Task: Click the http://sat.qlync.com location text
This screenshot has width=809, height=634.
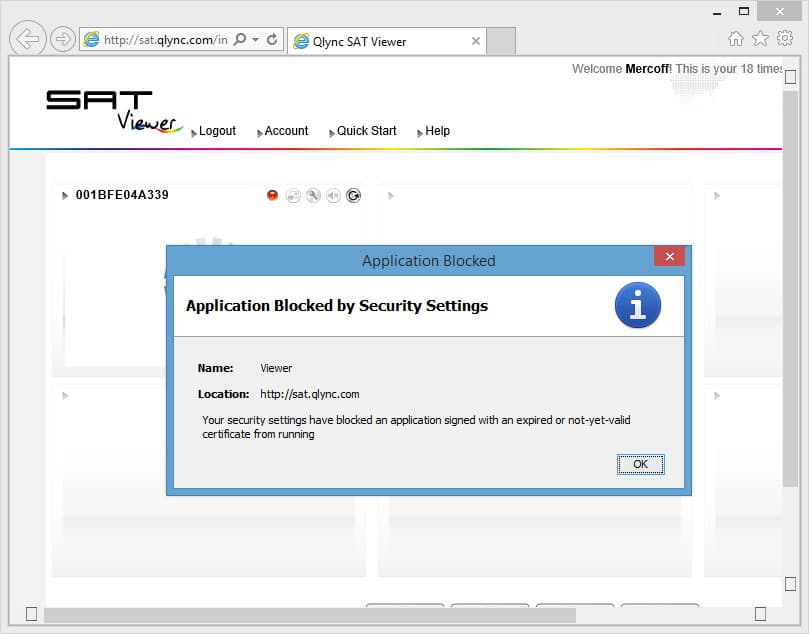Action: click(310, 394)
